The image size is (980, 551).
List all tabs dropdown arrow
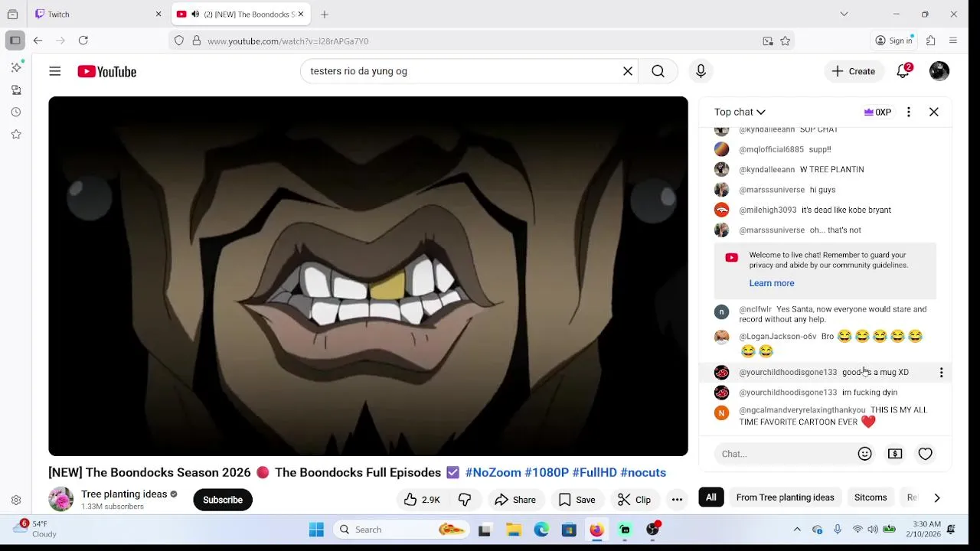tap(844, 14)
